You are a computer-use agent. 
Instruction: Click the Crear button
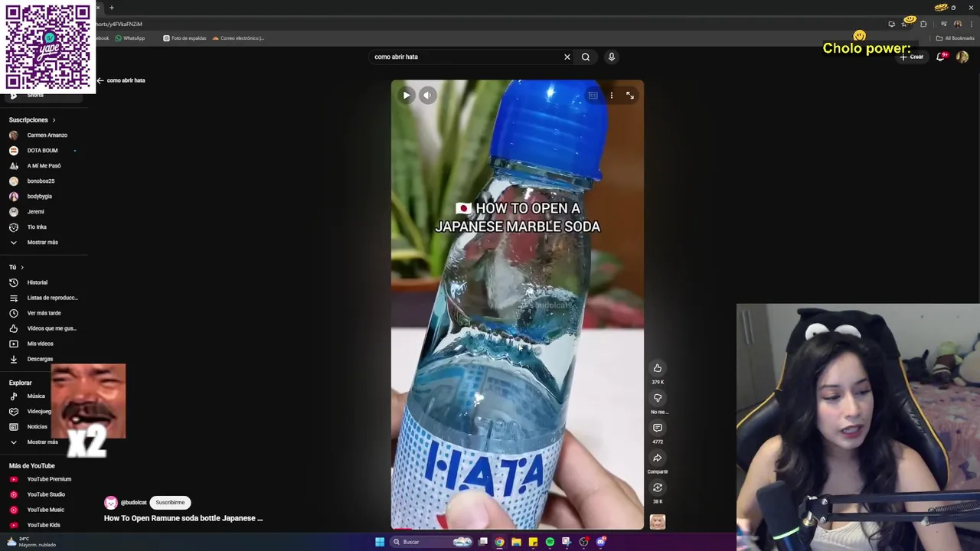point(912,57)
